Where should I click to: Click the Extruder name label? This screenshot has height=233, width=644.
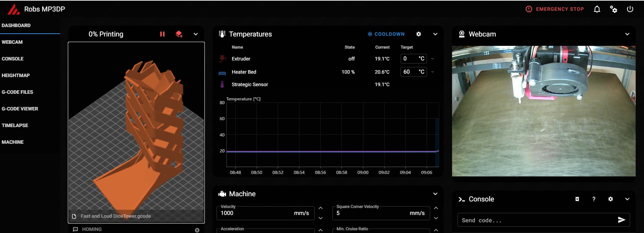241,59
